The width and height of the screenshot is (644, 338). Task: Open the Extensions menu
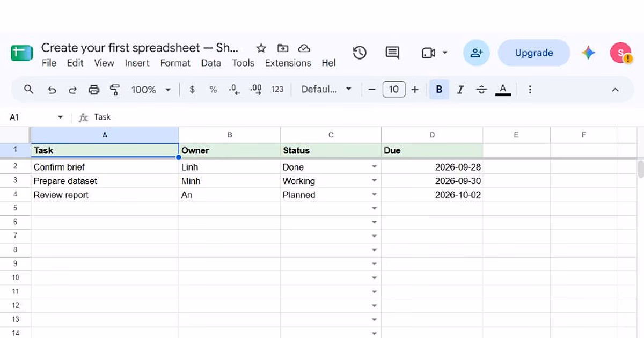(288, 63)
